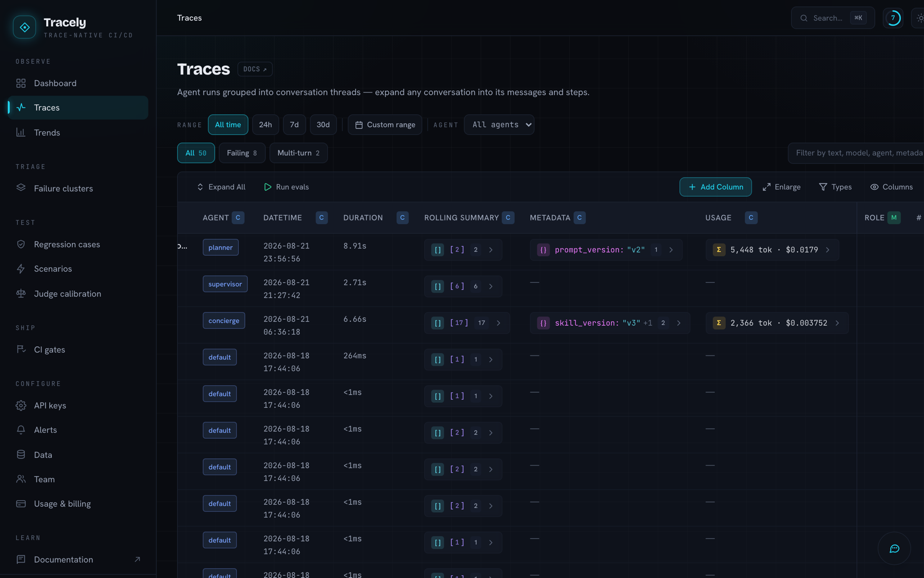Expand the prompt_version "v2" metadata chip
Image resolution: width=924 pixels, height=578 pixels.
[606, 250]
